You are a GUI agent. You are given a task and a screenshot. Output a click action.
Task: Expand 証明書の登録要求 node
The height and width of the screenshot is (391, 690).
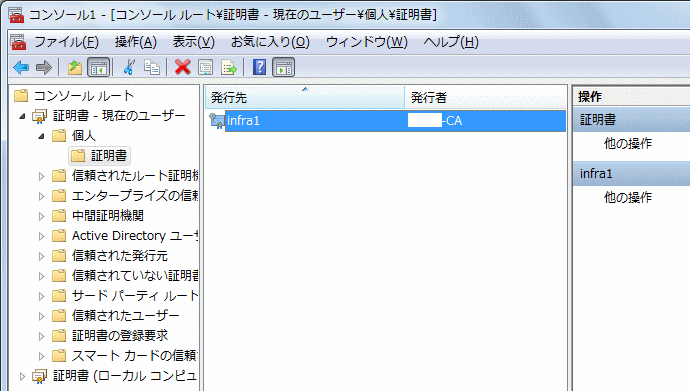click(41, 336)
